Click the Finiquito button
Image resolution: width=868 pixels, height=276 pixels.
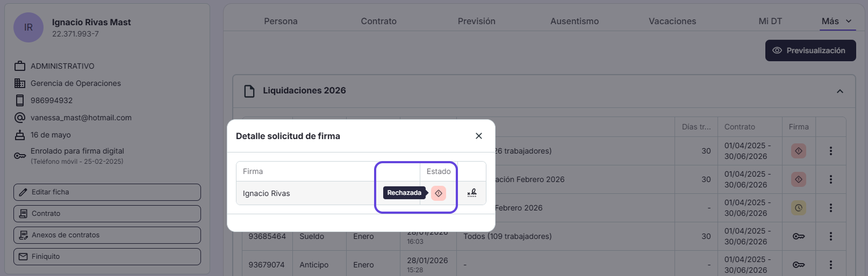[x=107, y=257]
